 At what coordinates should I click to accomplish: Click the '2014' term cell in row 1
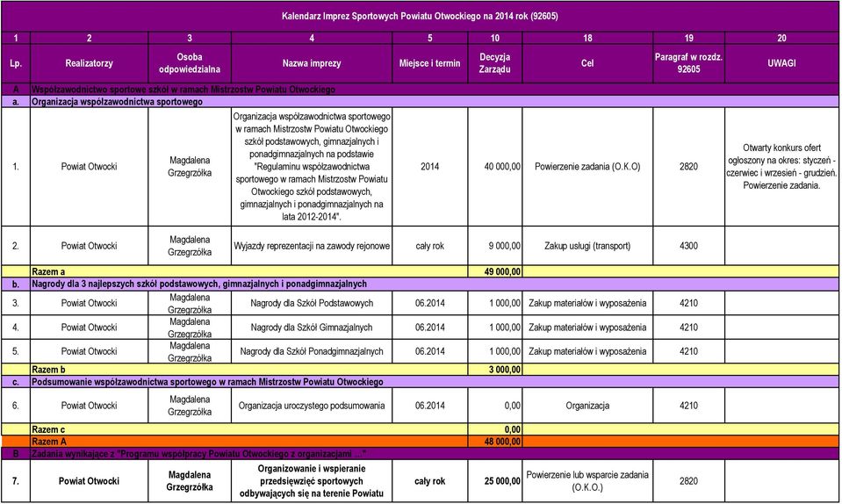pyautogui.click(x=429, y=166)
